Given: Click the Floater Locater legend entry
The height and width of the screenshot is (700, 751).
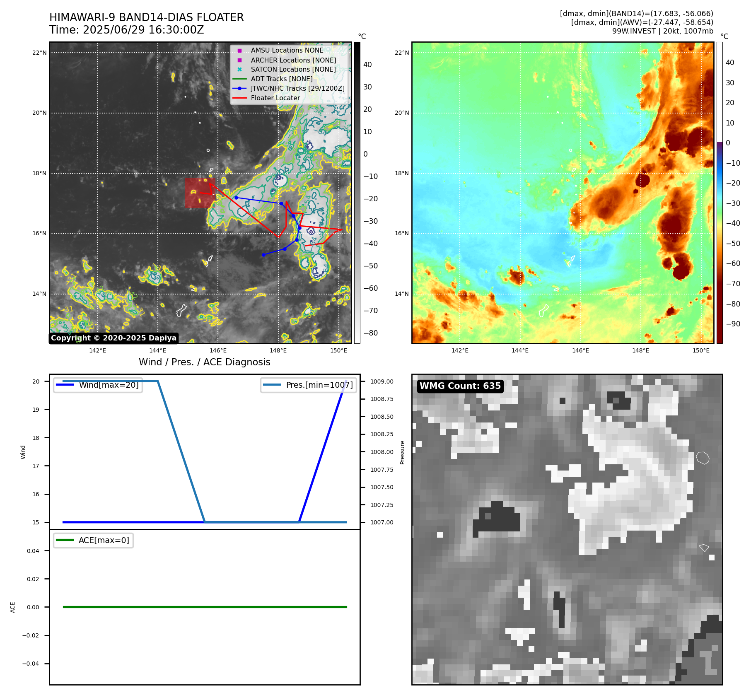Looking at the screenshot, I should click(275, 98).
